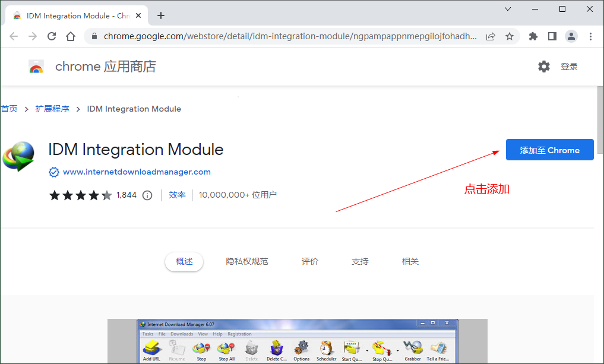The image size is (604, 364).
Task: Click the rating info circle icon
Action: tap(147, 195)
